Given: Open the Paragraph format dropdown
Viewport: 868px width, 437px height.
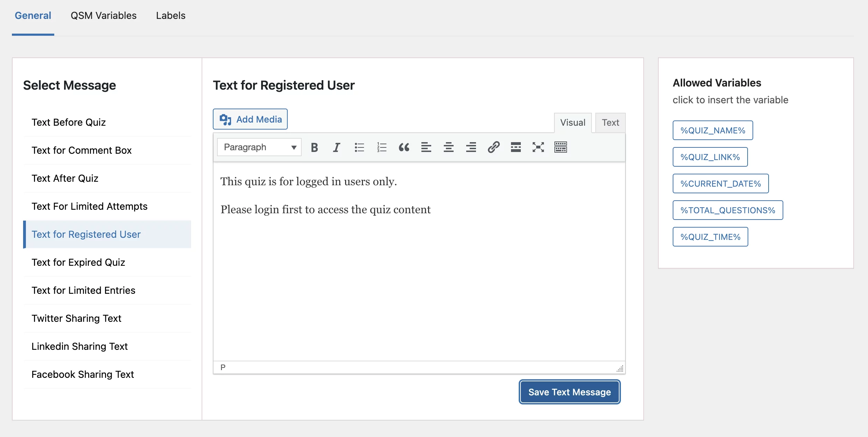Looking at the screenshot, I should pos(259,147).
